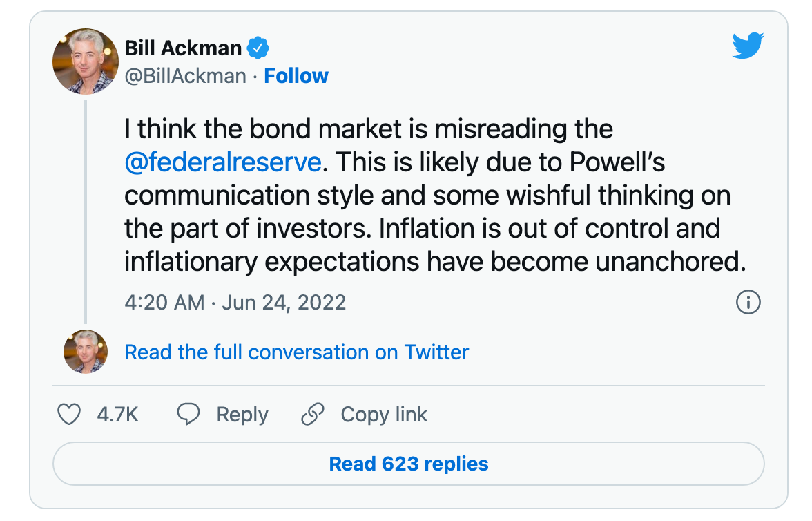Open Bill Ackman's large profile photo
This screenshot has height=521, width=812.
click(x=86, y=61)
